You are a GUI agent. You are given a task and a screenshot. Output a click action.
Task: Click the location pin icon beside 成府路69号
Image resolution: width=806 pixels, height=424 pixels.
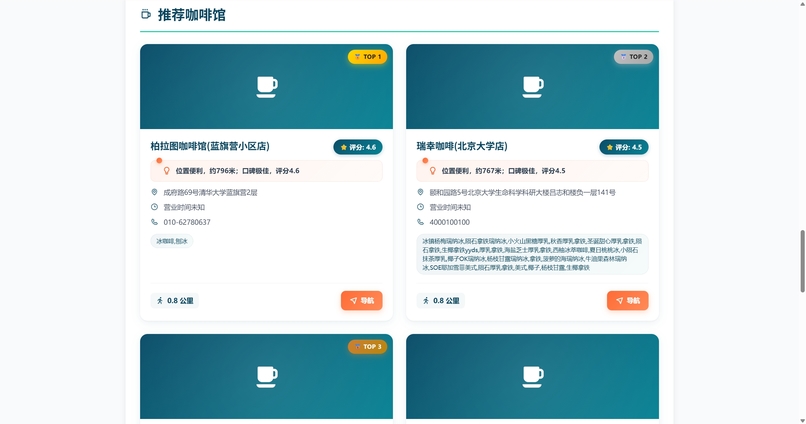pos(154,192)
